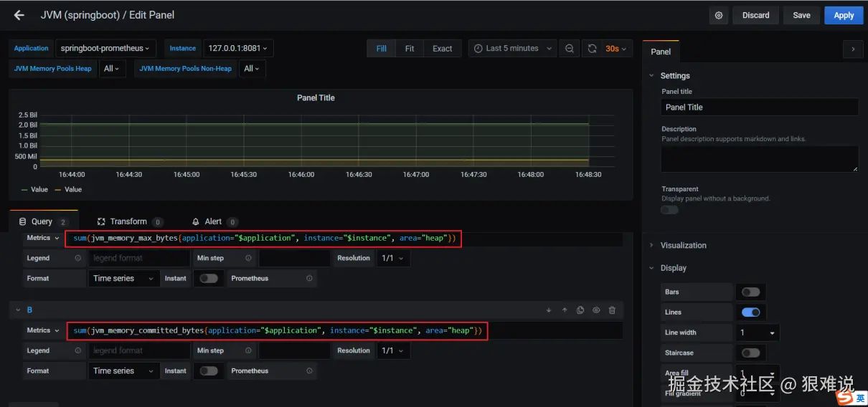This screenshot has width=868, height=407.
Task: Click Prometheus info icon in query B
Action: pyautogui.click(x=309, y=371)
